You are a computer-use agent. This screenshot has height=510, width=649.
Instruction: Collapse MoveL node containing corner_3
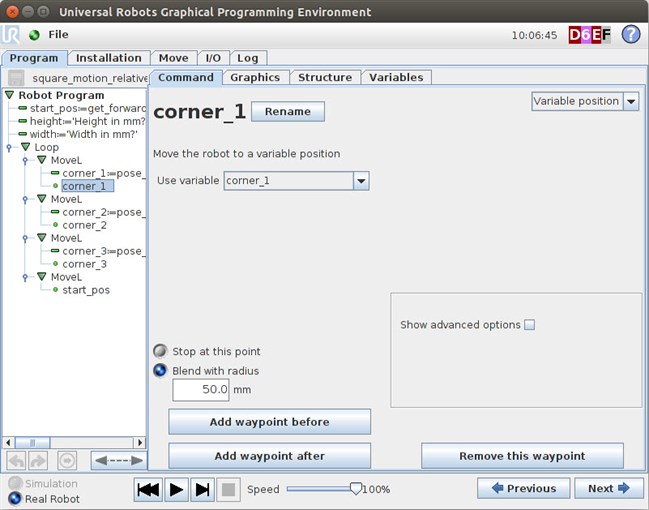(x=42, y=238)
